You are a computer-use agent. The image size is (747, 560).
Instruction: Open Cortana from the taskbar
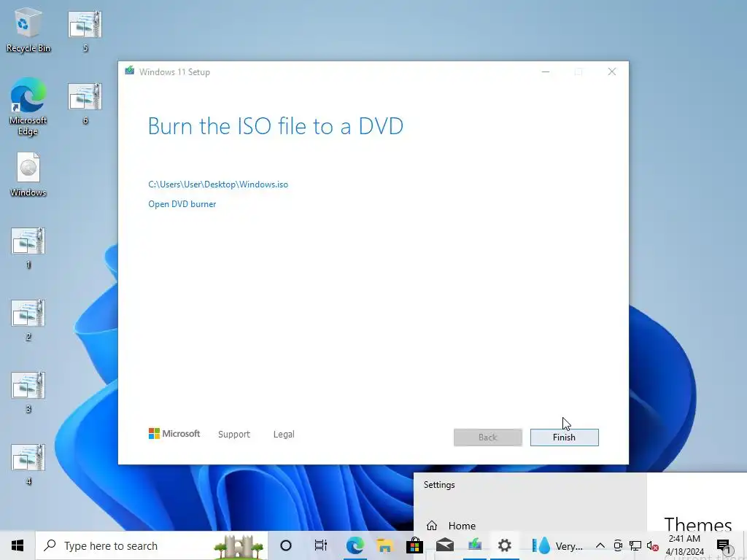pyautogui.click(x=286, y=545)
